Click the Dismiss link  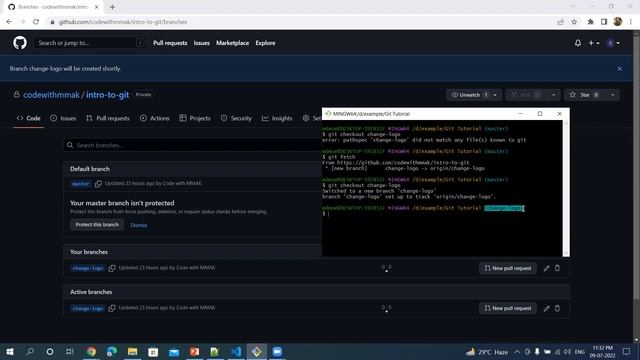click(x=139, y=225)
